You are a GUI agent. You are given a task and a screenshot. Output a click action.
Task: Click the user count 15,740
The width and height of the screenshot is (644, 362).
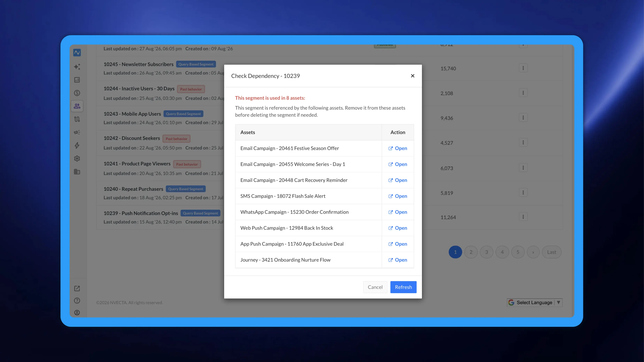(x=448, y=68)
